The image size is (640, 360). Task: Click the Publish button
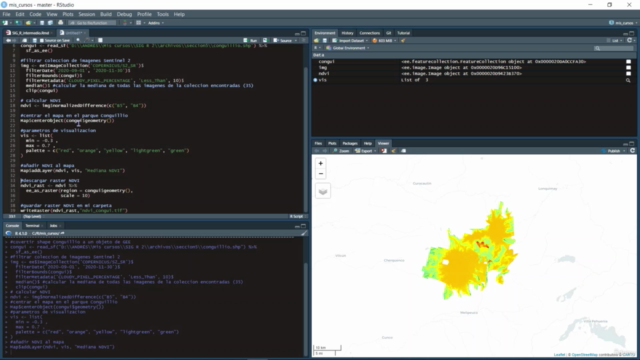point(613,151)
